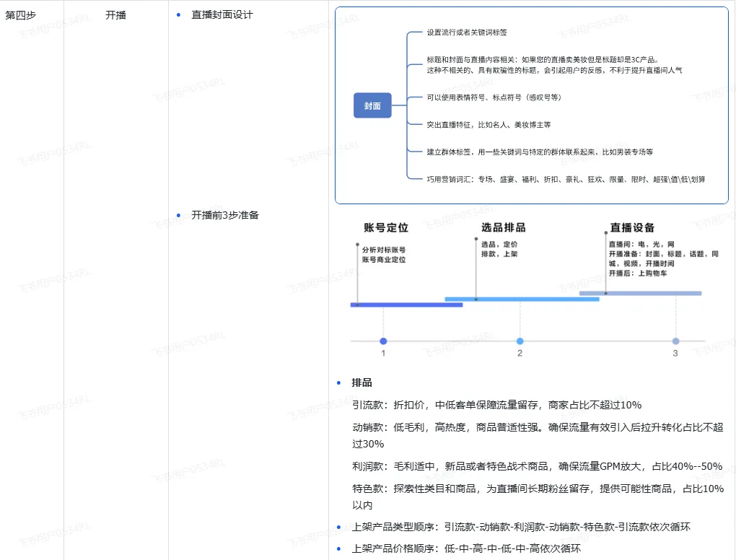Viewport: 736px width, 560px height.
Task: Click the gray-blue 直播设备 timeline bar
Action: pyautogui.click(x=640, y=294)
